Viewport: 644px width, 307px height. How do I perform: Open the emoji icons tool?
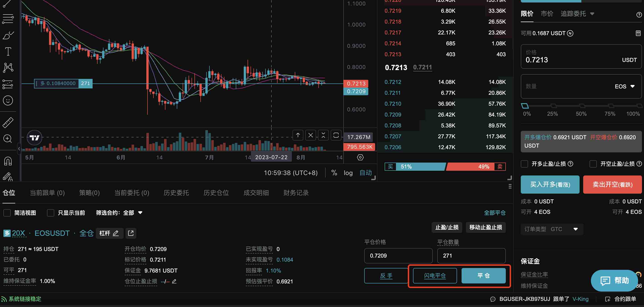[x=8, y=100]
